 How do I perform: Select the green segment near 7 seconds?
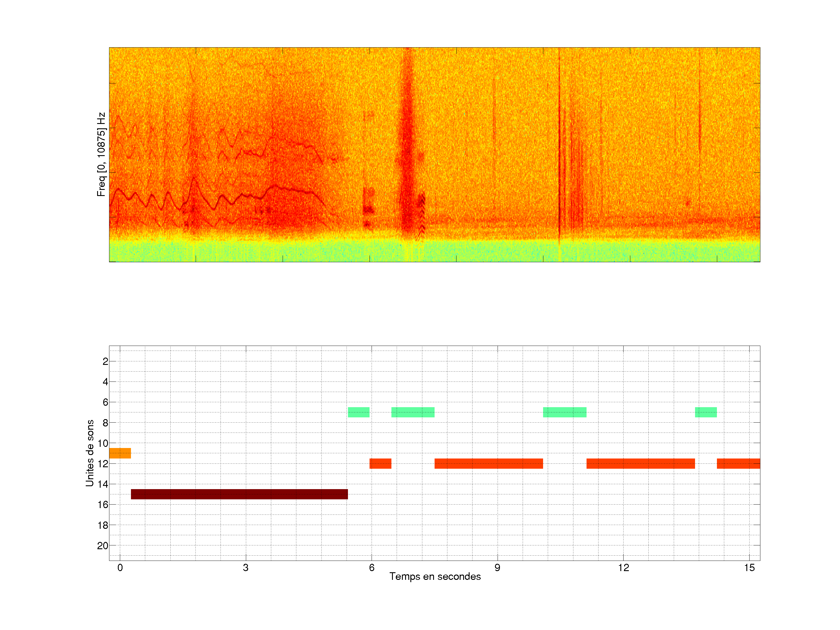(413, 412)
